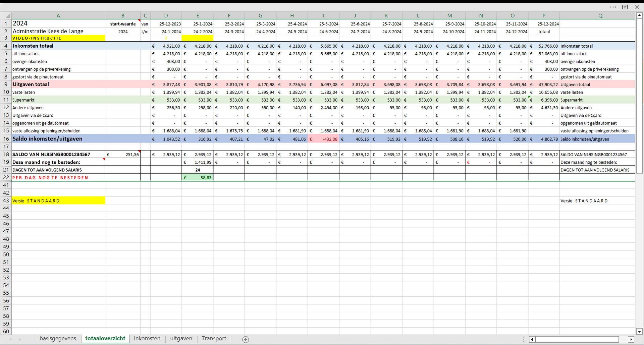
Task: Open the inkomsten sheet tab
Action: (147, 339)
